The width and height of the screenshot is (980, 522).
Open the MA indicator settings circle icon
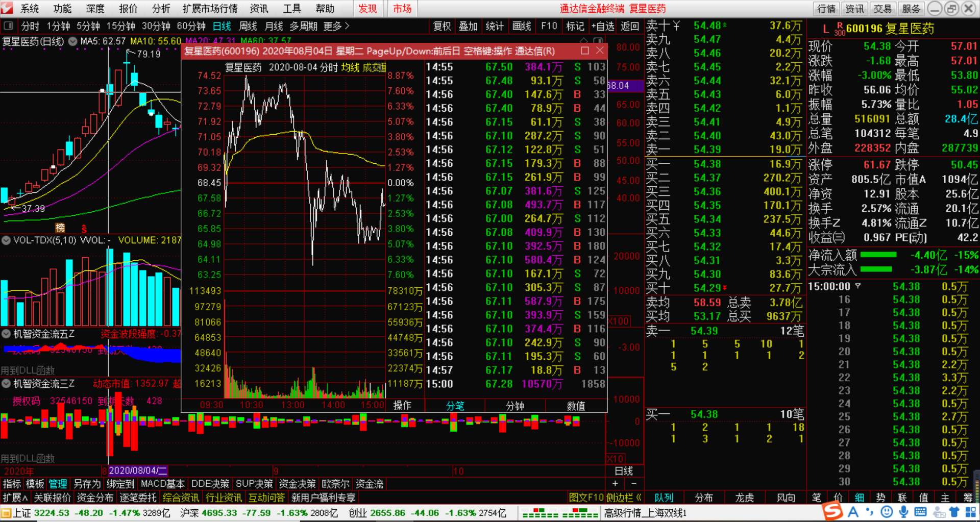coord(73,41)
